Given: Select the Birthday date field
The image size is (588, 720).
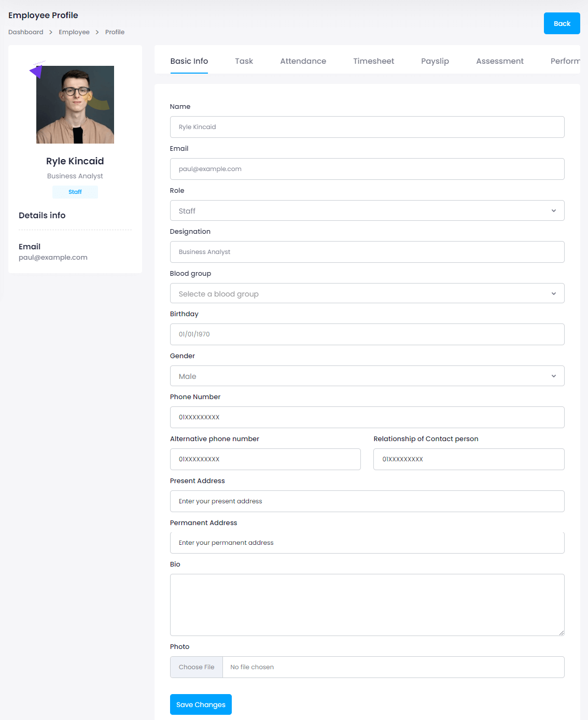Looking at the screenshot, I should pos(367,334).
